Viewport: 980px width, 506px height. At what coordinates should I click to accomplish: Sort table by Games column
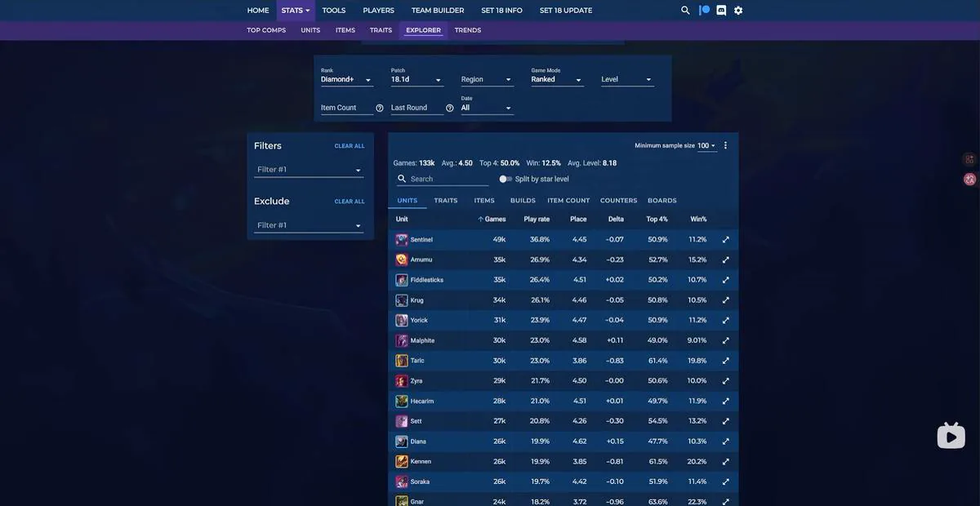click(492, 219)
